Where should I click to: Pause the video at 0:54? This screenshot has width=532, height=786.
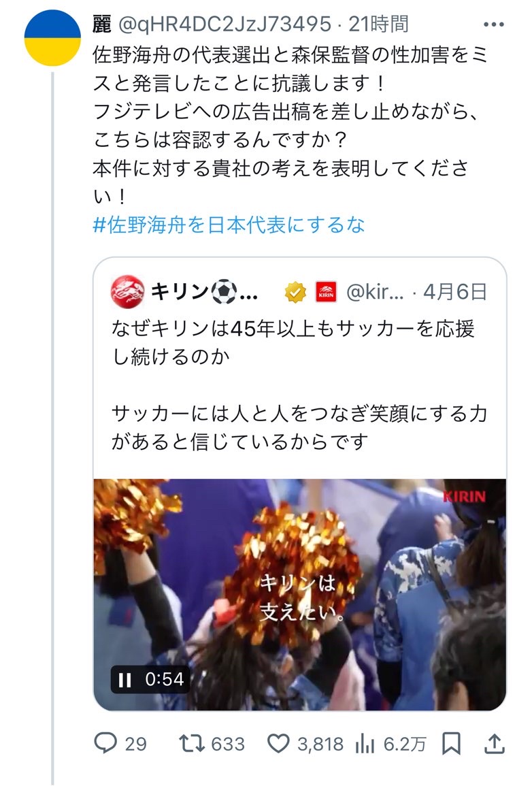click(124, 680)
